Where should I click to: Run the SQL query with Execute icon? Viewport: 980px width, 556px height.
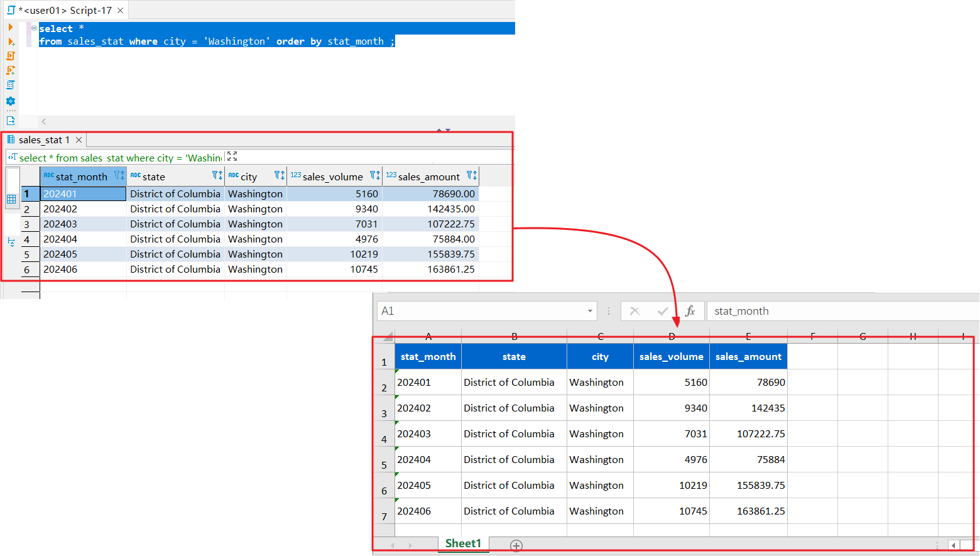[x=11, y=27]
